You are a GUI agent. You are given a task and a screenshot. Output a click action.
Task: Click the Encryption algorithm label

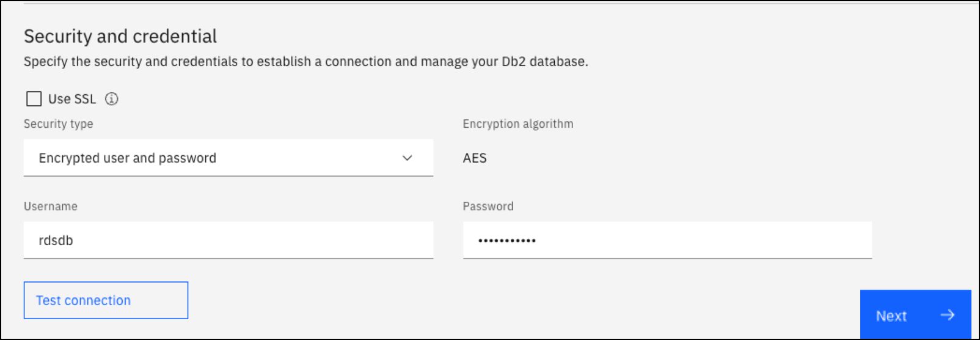tap(518, 124)
